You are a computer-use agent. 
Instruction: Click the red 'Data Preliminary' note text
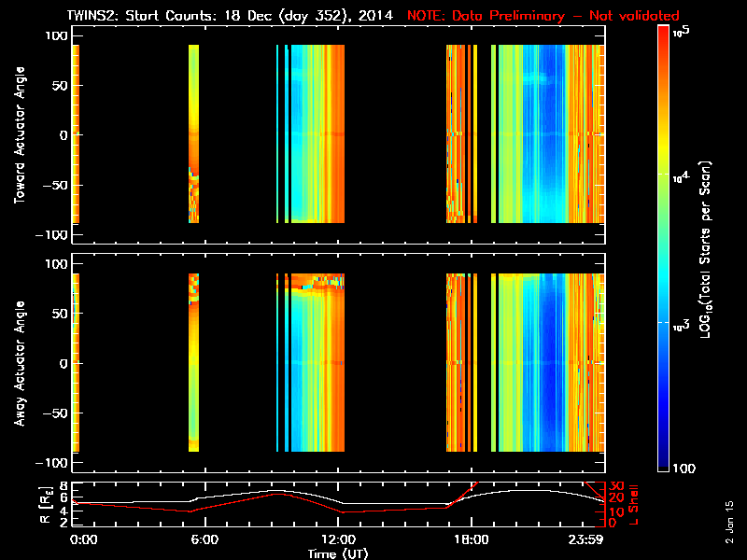543,16
